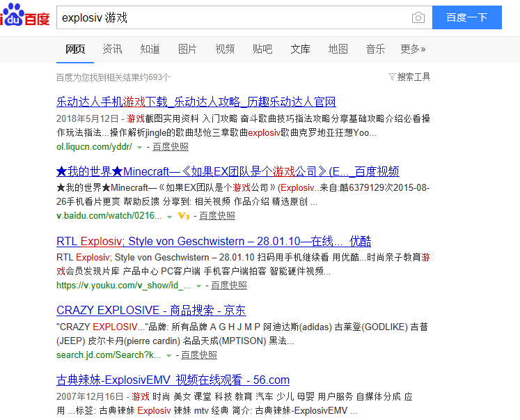Click the v.youku.com/v_show URL
Viewport: 520px width, 420px height.
pos(123,286)
